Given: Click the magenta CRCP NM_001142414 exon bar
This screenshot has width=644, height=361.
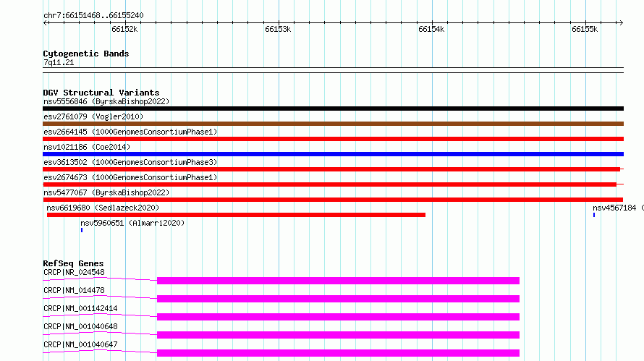Looking at the screenshot, I should [x=338, y=317].
